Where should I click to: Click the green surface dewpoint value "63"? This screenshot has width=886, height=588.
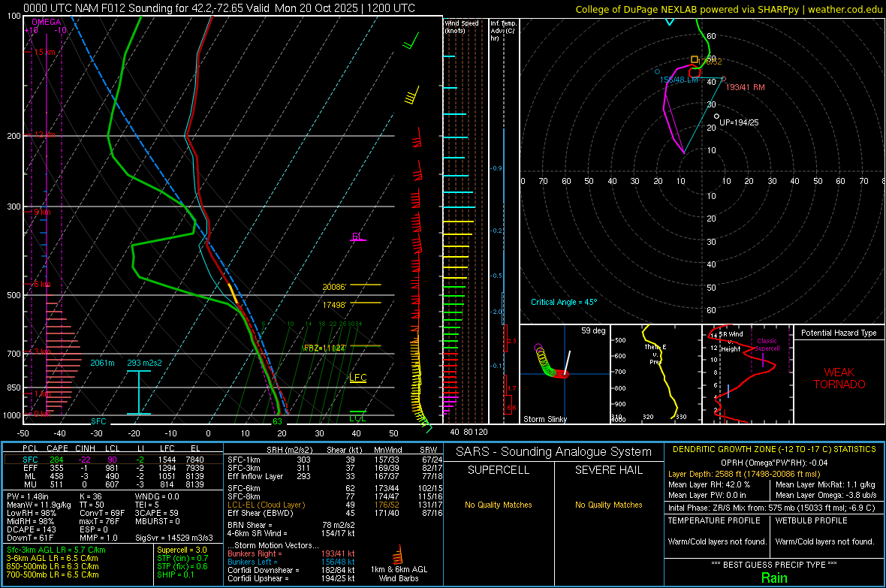coord(278,421)
